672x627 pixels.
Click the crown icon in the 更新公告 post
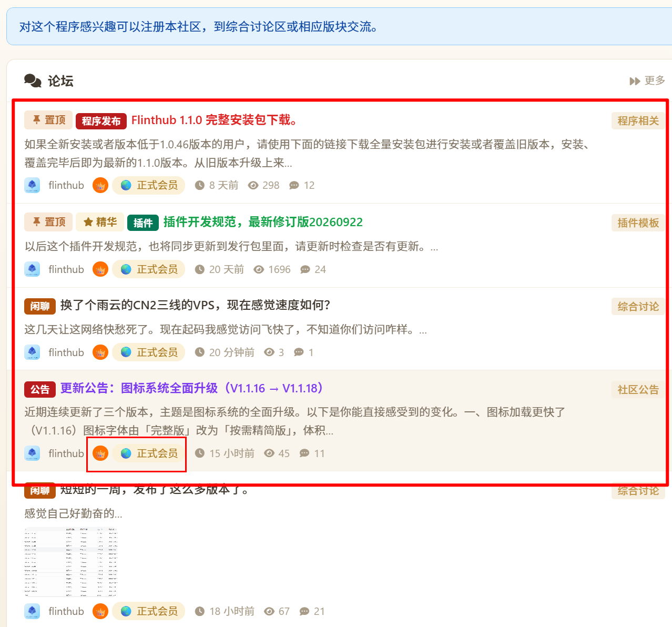coord(100,453)
